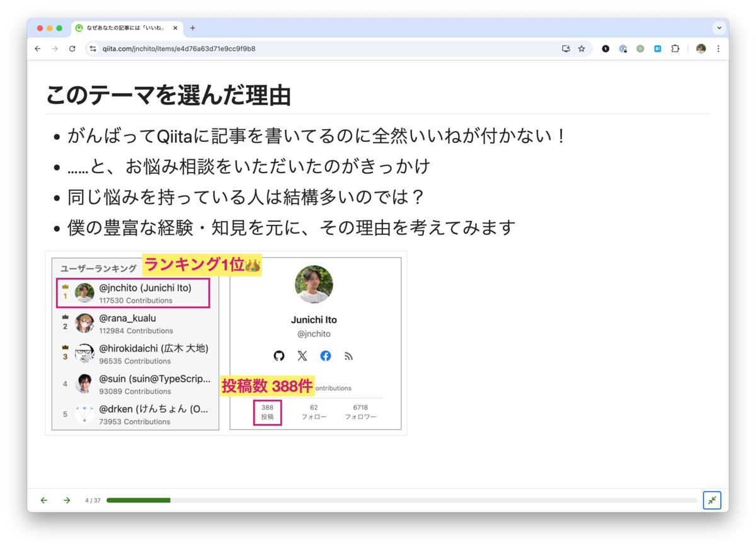The image size is (756, 548).
Task: Click '73953 Contributions' text
Action: (135, 421)
